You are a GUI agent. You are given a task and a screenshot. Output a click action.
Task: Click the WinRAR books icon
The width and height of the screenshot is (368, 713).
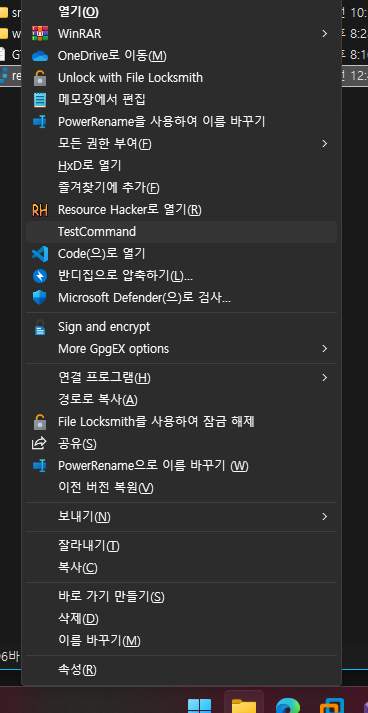point(40,34)
